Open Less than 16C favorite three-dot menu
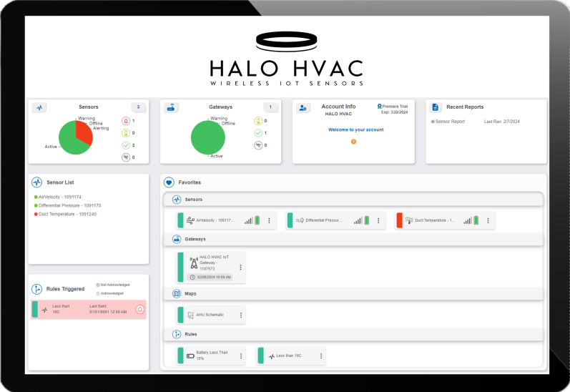 click(x=321, y=356)
